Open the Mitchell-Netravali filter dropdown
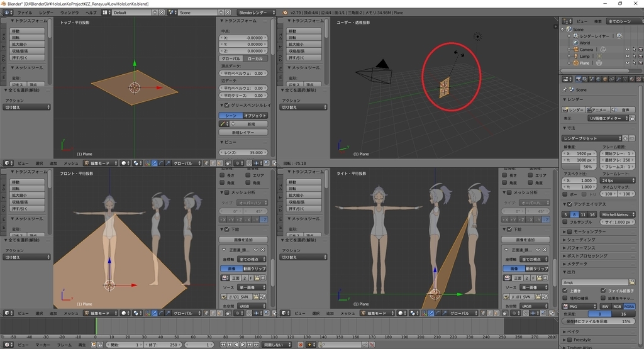644x349 pixels. click(x=618, y=214)
